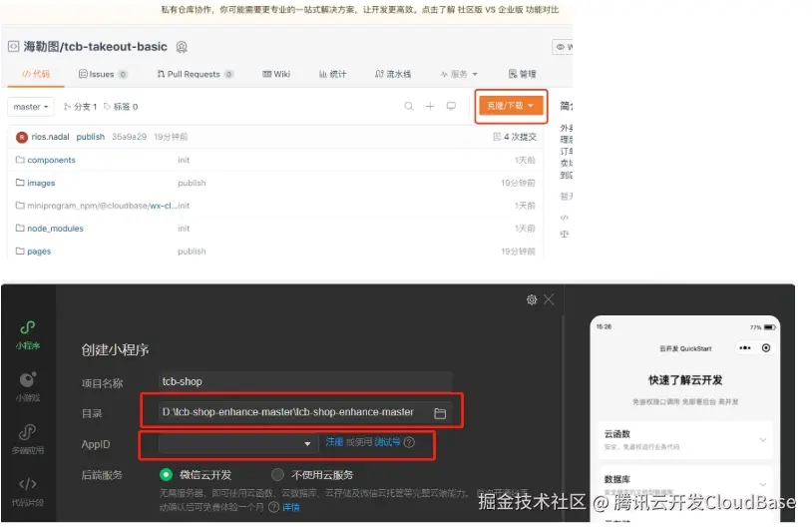Click 社区版 VS 企业版 功能对比 link
Screen dimensions: 812x528
[508, 9]
